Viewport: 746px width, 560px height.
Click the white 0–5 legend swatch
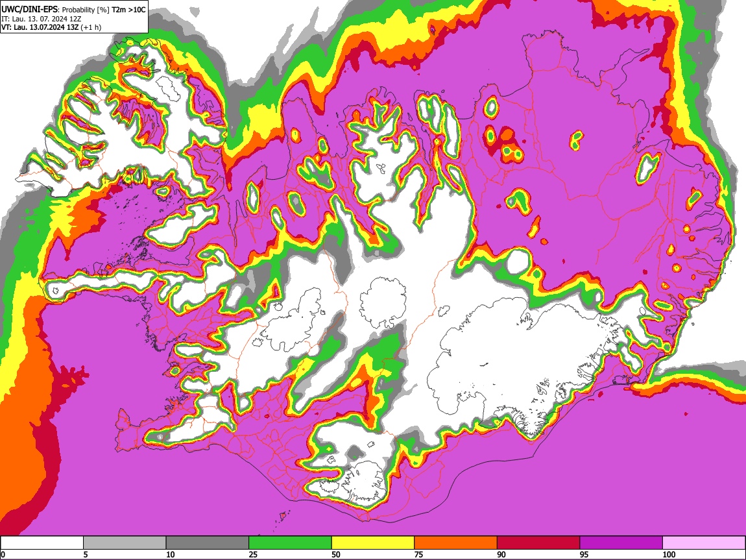[42, 543]
